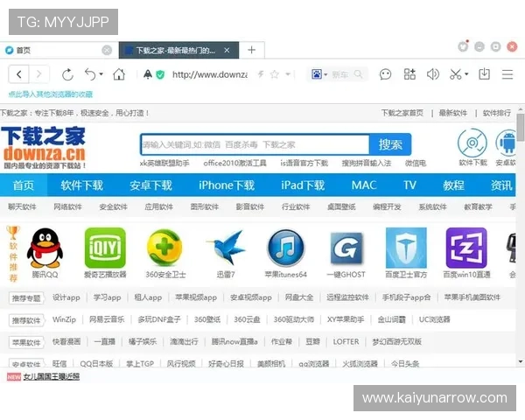Open the downloads tray icon
The height and width of the screenshot is (420, 525).
pos(484,74)
